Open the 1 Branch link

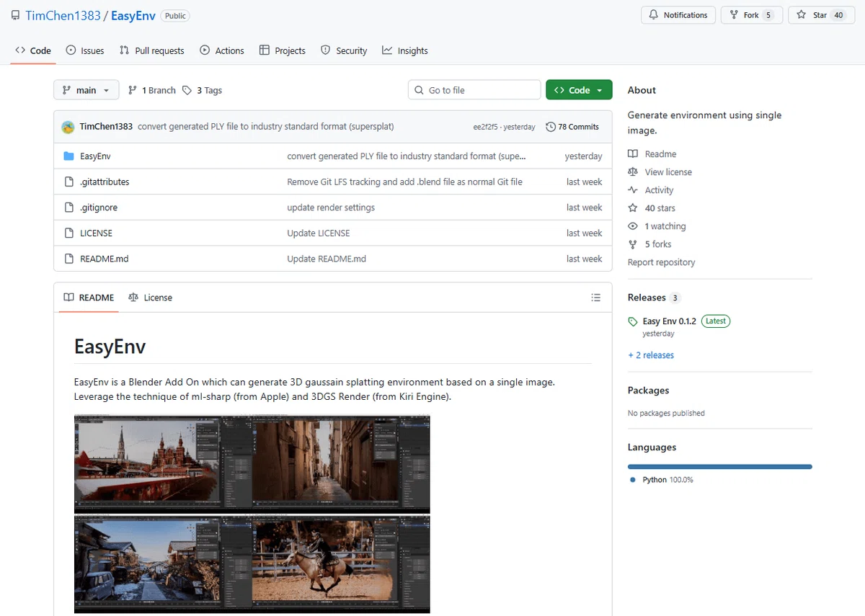(151, 90)
